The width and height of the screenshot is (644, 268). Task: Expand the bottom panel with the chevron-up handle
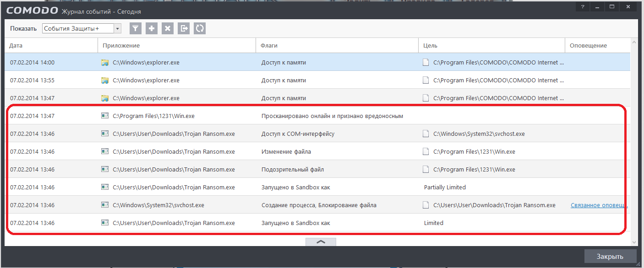pos(321,242)
